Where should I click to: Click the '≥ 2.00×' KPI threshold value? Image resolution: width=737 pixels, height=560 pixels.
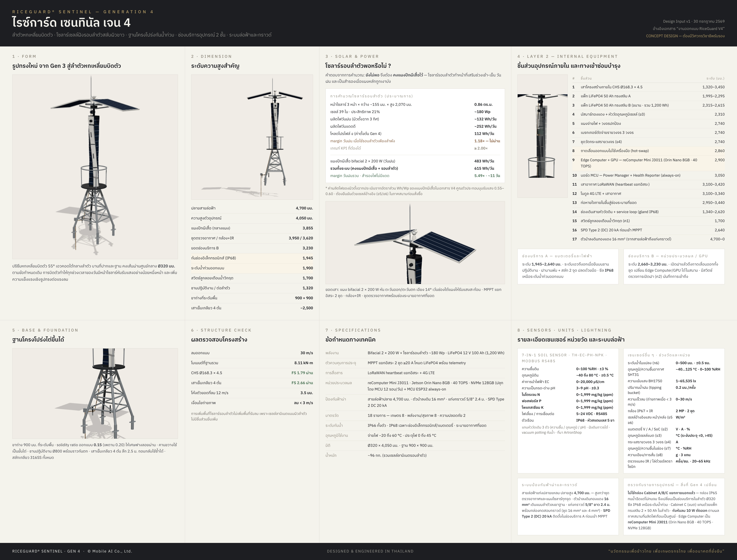click(481, 148)
